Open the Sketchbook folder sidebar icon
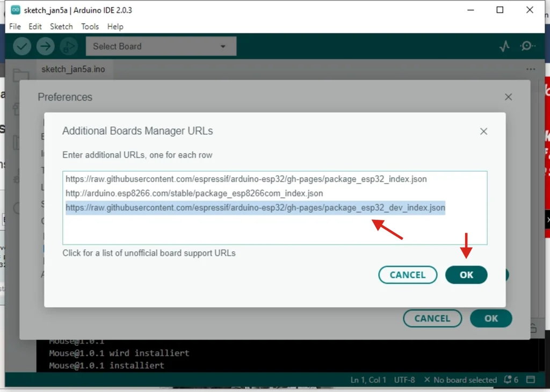550x392 pixels. (19, 76)
